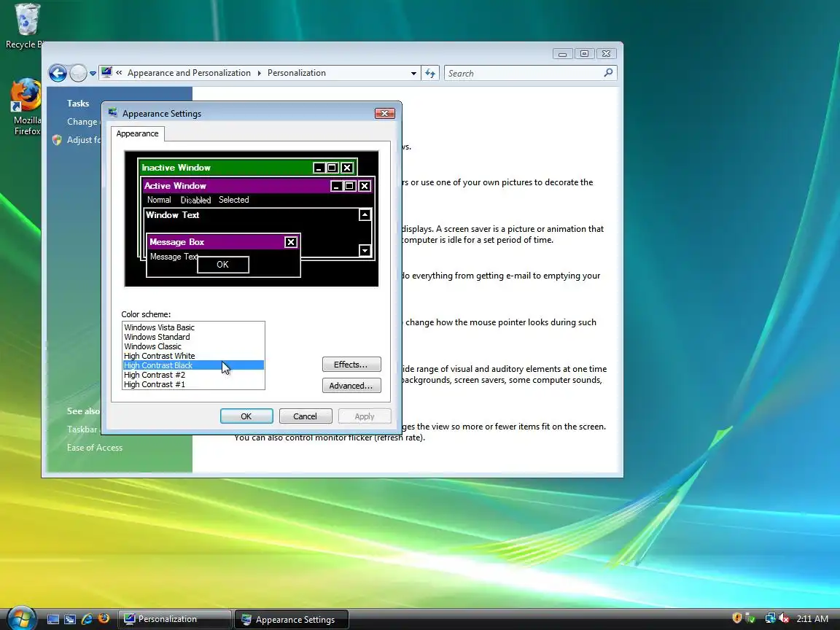
Task: Close the Appearance Settings dialog
Action: point(385,114)
